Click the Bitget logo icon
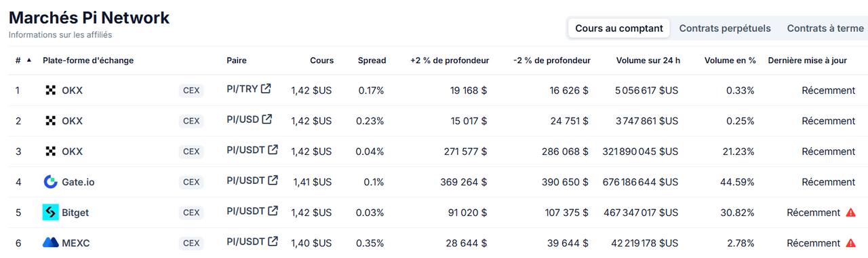 pyautogui.click(x=50, y=213)
